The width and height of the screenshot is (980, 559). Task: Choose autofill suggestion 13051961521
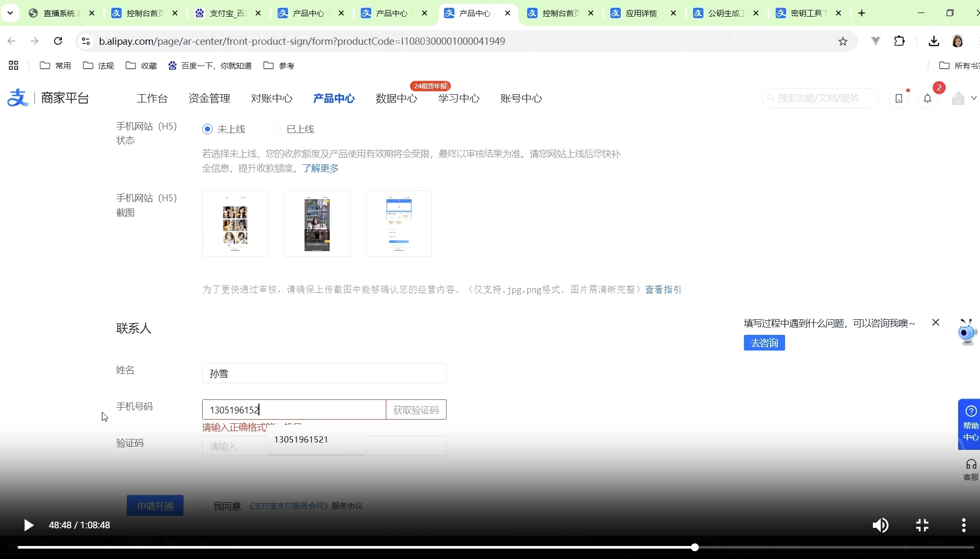(317, 439)
